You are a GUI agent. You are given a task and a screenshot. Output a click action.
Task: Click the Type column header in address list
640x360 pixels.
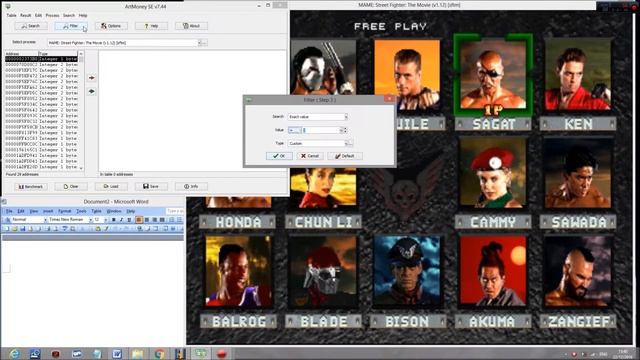click(58, 53)
